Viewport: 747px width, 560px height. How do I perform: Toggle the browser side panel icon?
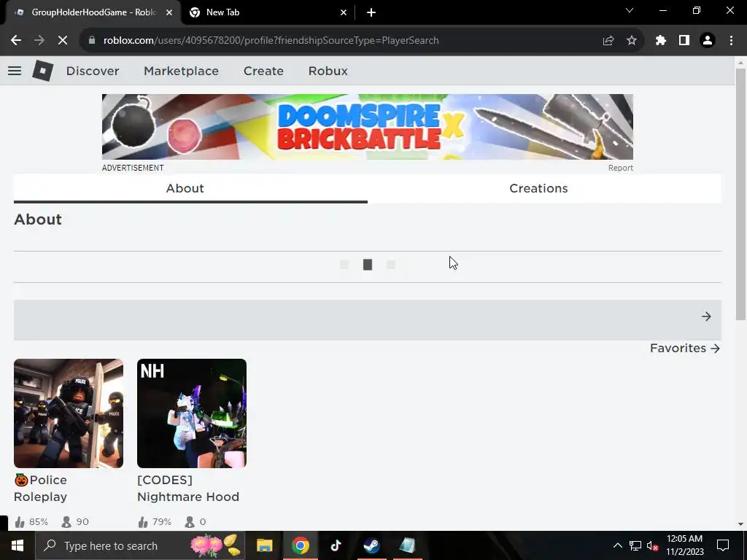coord(684,41)
